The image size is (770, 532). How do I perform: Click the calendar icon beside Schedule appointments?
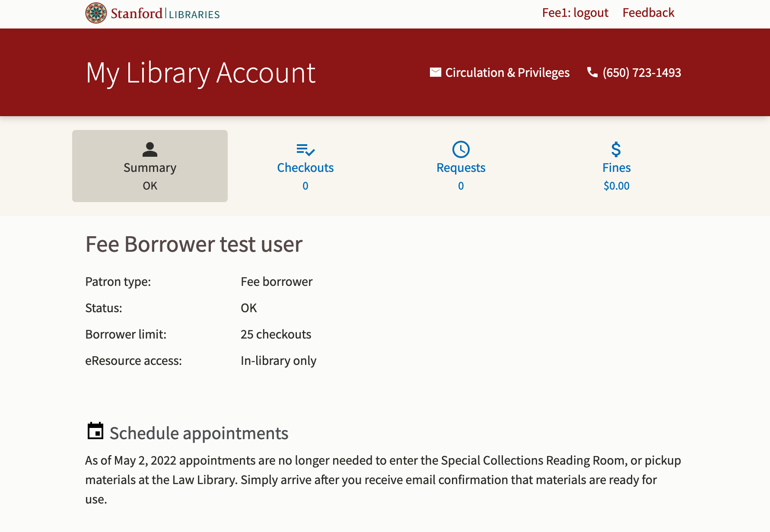pyautogui.click(x=95, y=431)
